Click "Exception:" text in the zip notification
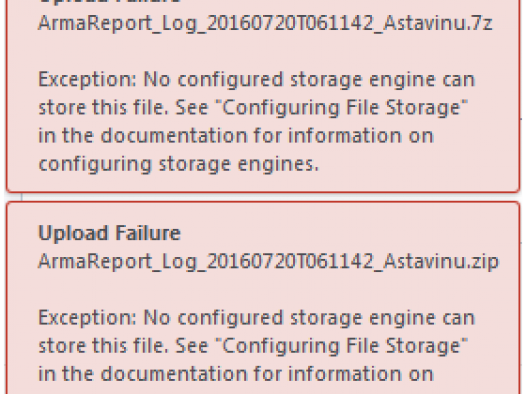The height and width of the screenshot is (394, 526). coord(88,318)
